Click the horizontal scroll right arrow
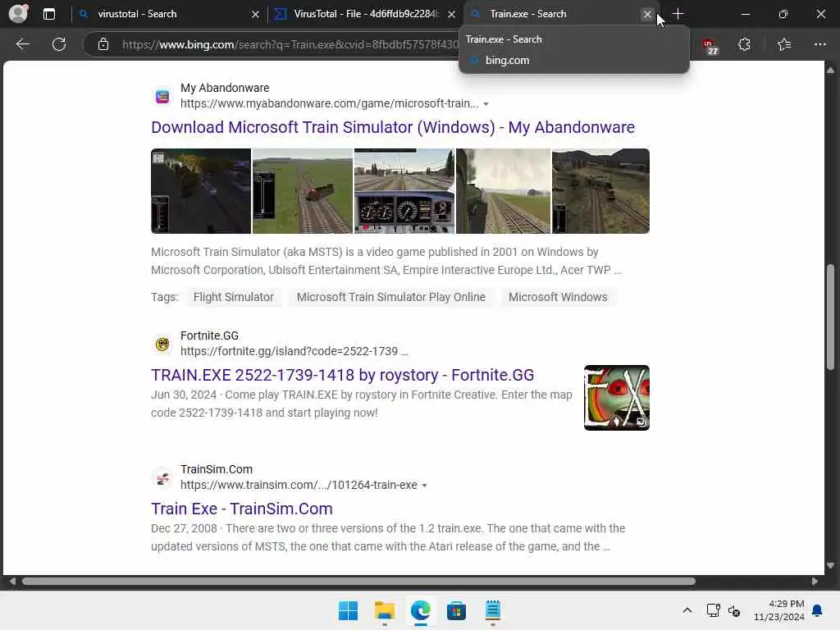This screenshot has height=630, width=840. [x=815, y=582]
